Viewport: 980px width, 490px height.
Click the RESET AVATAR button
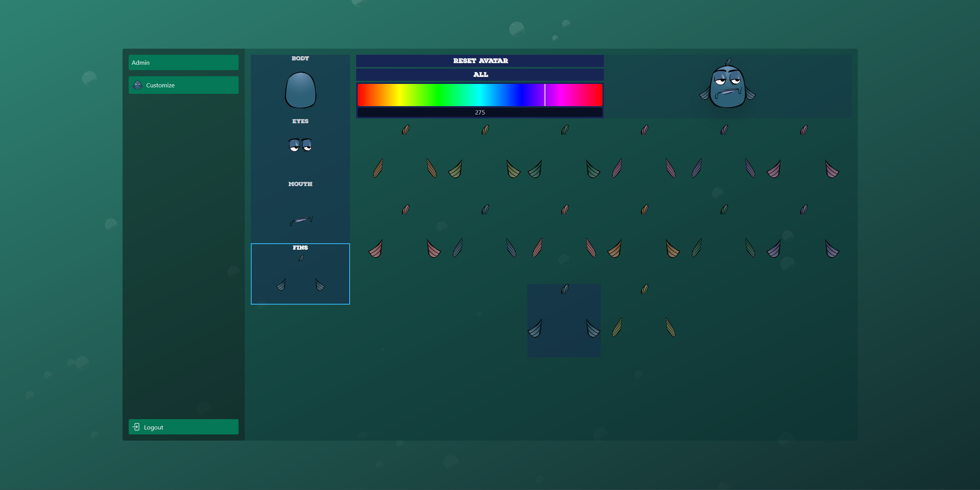[479, 61]
